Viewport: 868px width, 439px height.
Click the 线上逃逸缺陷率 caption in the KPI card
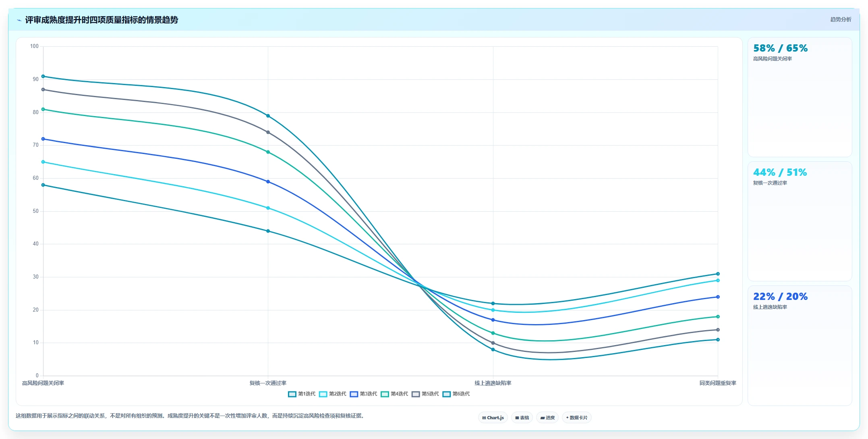(770, 307)
